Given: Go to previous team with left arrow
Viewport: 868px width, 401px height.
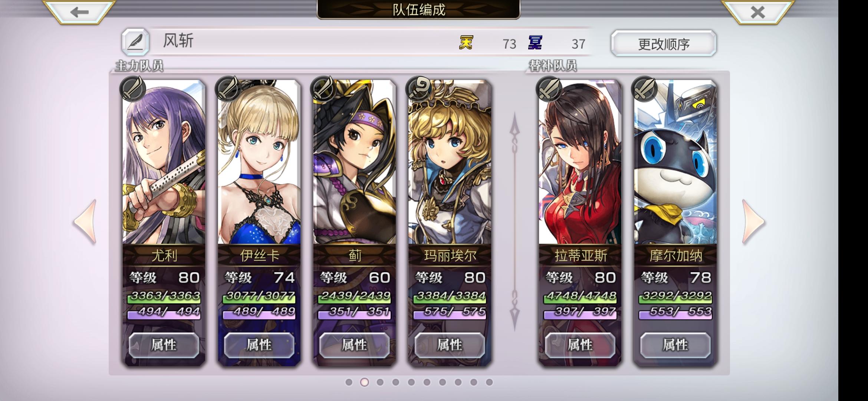Looking at the screenshot, I should (85, 222).
